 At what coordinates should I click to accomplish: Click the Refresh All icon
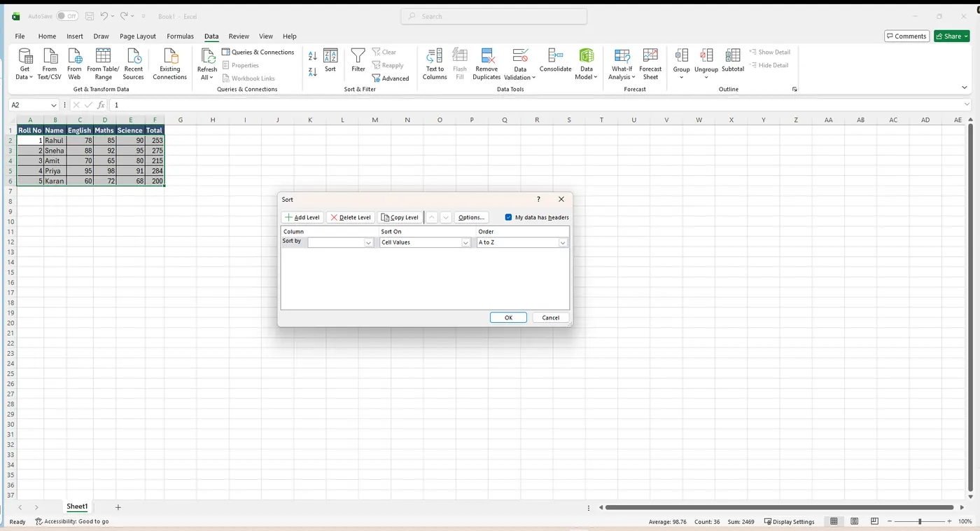point(207,57)
